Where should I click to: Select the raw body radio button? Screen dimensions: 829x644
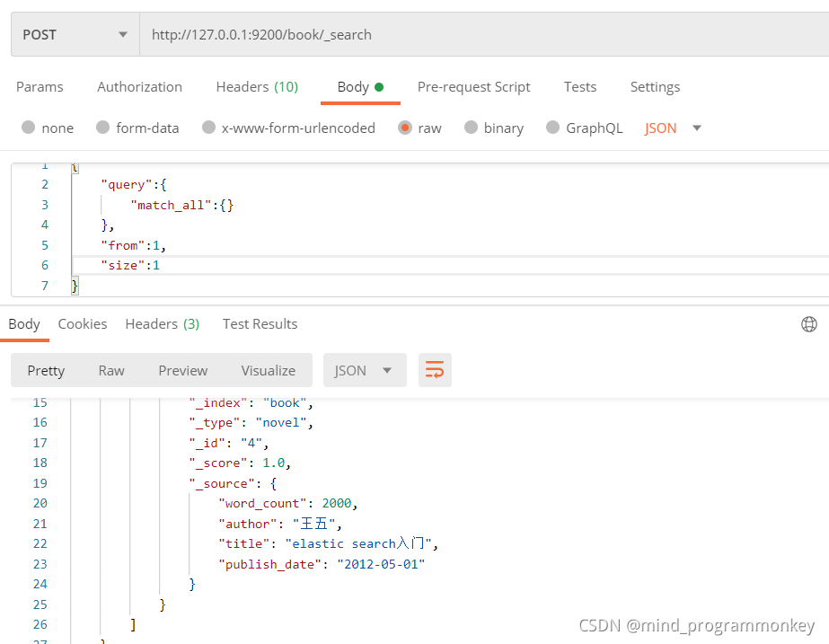pyautogui.click(x=405, y=128)
